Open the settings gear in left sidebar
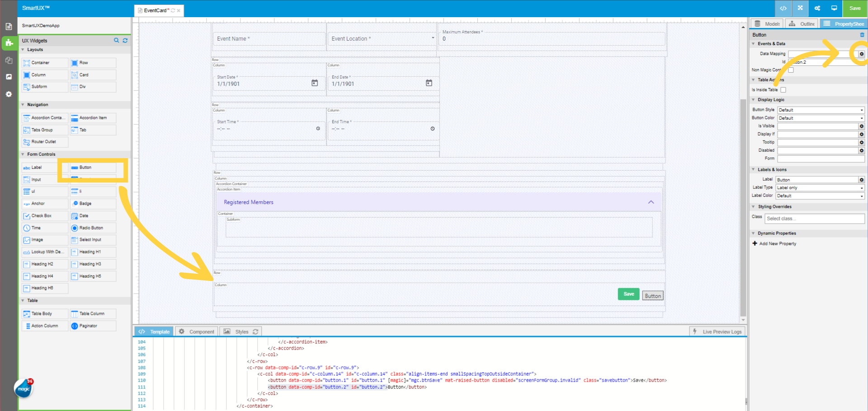868x411 pixels. point(9,94)
